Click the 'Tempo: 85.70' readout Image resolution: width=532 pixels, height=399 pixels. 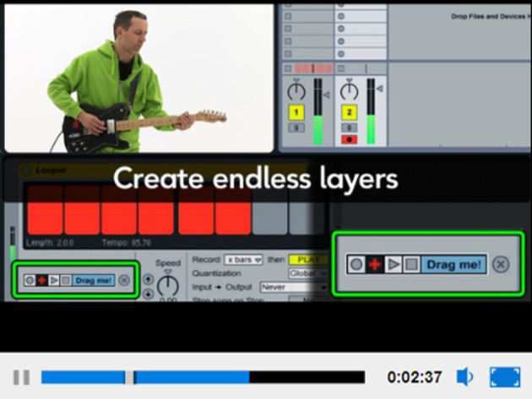coord(126,243)
